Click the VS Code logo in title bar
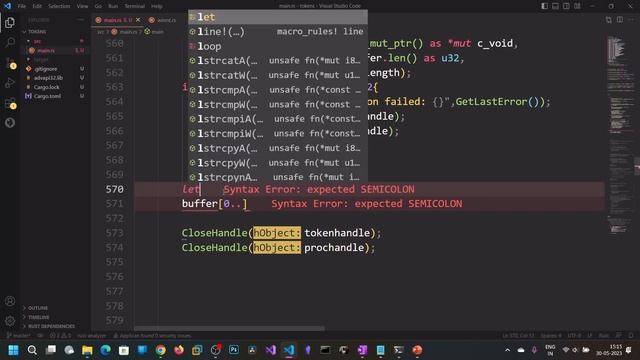Viewport: 640px width, 360px height. [7, 6]
